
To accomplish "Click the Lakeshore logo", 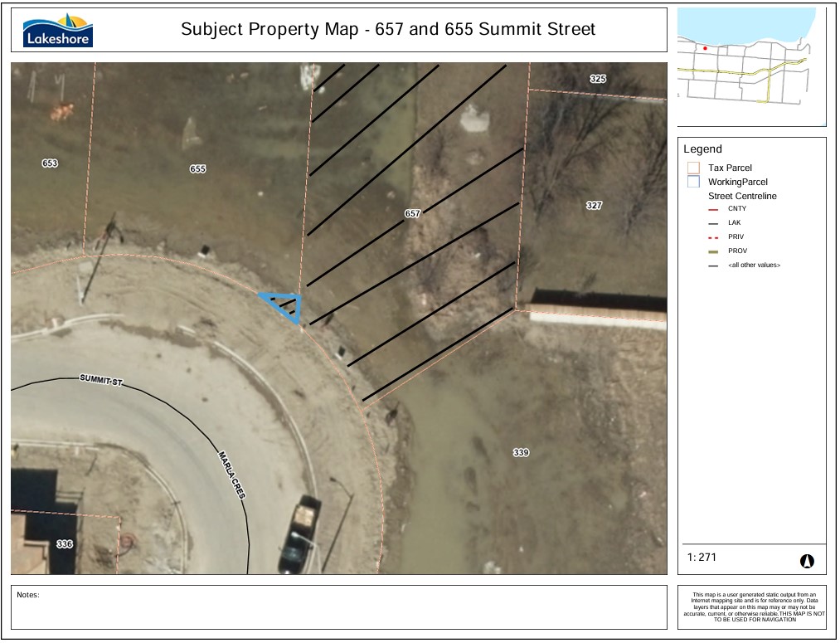I will tap(58, 30).
